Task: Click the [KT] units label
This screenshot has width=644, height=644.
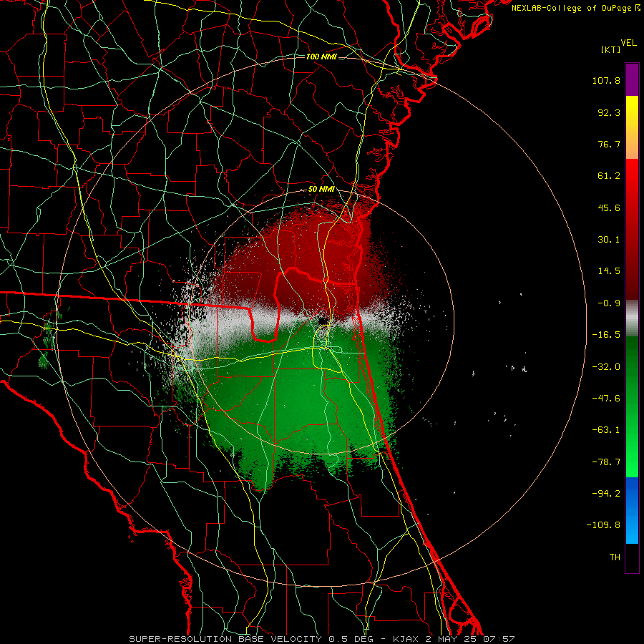Action: (x=611, y=49)
